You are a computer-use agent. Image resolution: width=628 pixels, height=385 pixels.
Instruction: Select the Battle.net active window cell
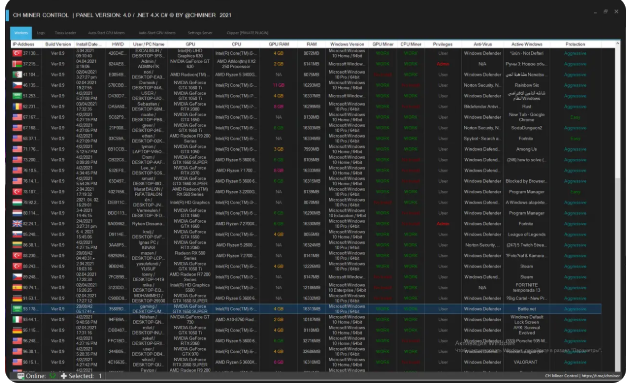(x=527, y=309)
